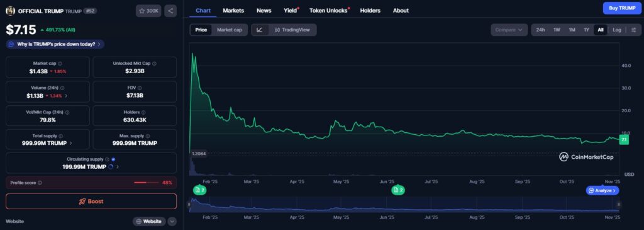Select the Market cap chart toggle

point(229,30)
